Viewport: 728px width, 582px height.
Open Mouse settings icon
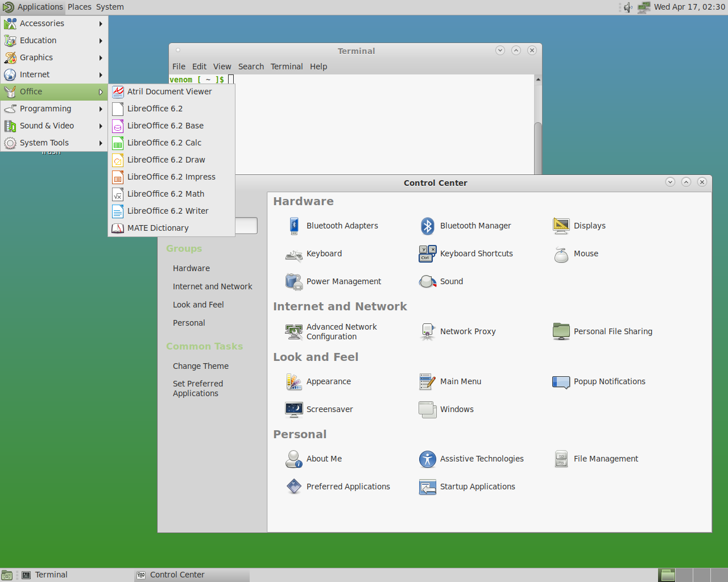pyautogui.click(x=561, y=253)
